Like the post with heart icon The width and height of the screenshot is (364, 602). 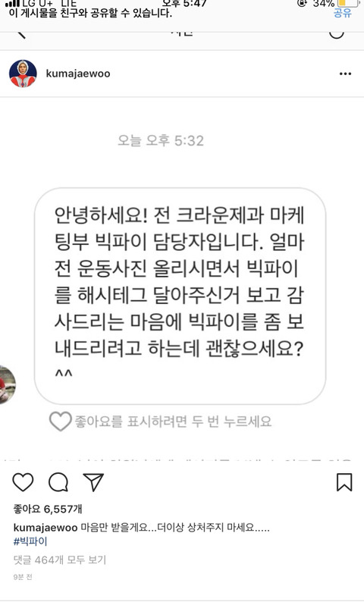[x=23, y=482]
